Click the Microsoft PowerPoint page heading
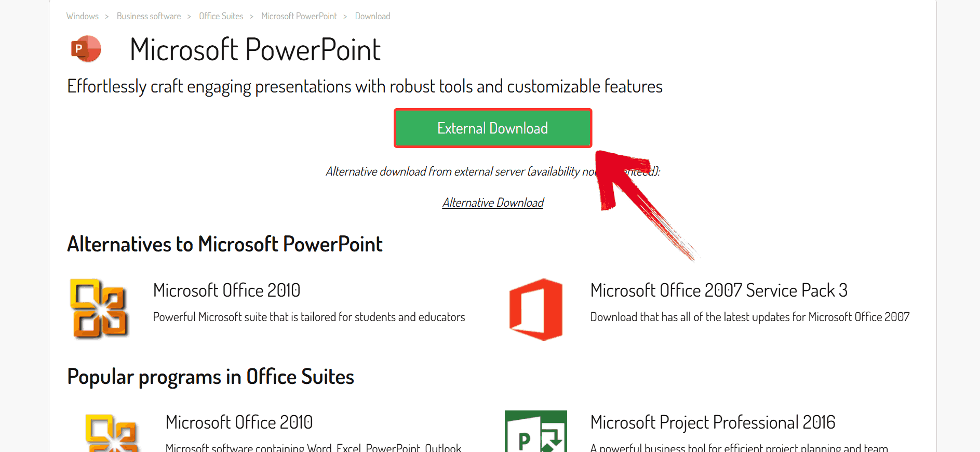980x452 pixels. [x=255, y=50]
